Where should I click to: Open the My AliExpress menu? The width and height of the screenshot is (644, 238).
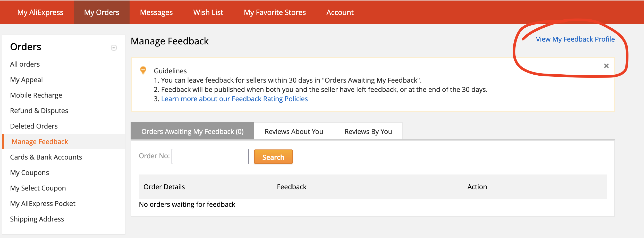click(x=40, y=12)
